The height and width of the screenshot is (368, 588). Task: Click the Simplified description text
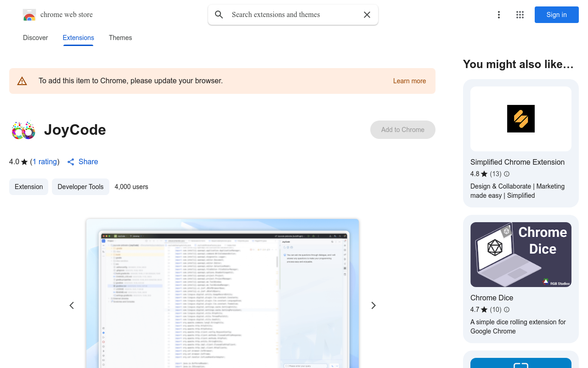point(517,191)
